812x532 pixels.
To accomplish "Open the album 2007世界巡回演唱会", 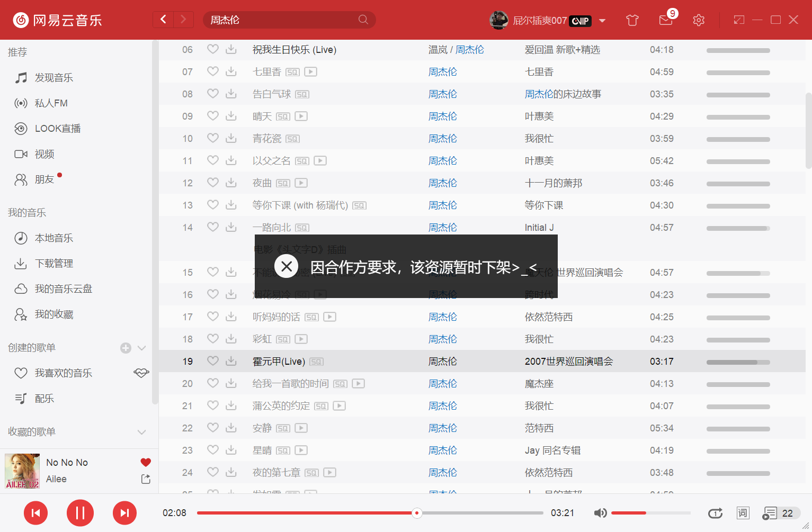I will (x=569, y=361).
